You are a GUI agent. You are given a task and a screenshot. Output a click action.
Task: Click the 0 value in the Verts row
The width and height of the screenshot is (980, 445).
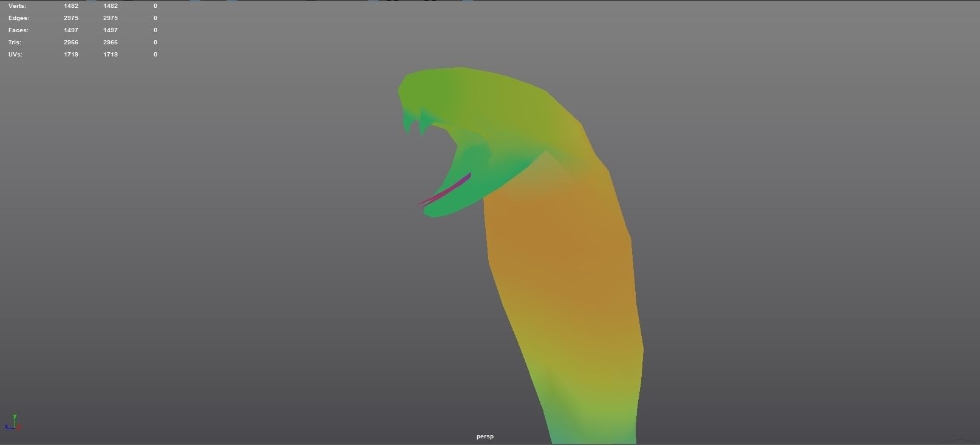point(155,6)
